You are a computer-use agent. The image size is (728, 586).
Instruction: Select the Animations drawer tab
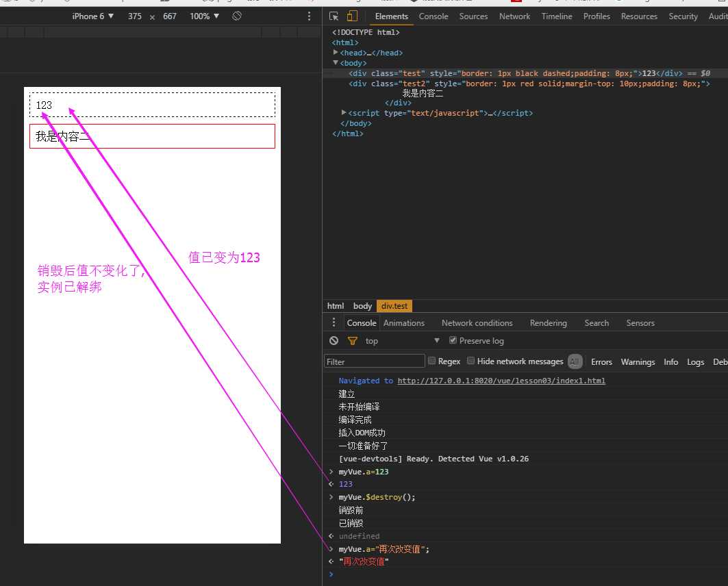(404, 323)
